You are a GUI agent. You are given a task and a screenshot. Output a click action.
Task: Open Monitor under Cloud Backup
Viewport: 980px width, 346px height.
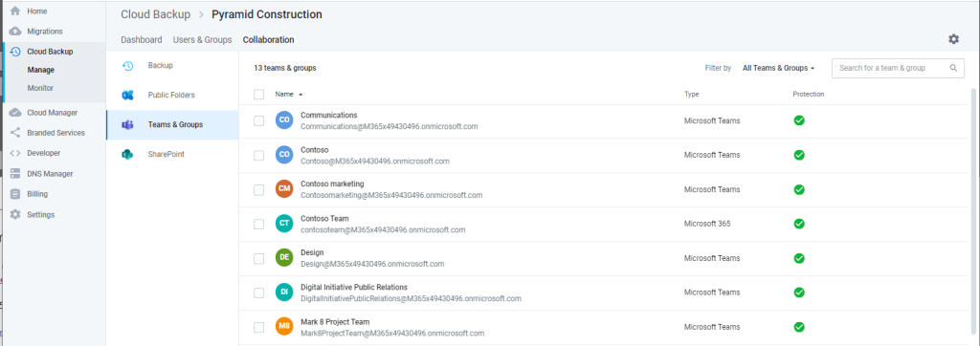tap(40, 88)
